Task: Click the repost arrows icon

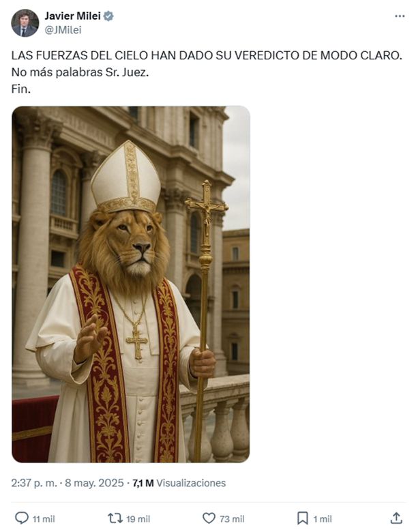Action: pyautogui.click(x=115, y=518)
